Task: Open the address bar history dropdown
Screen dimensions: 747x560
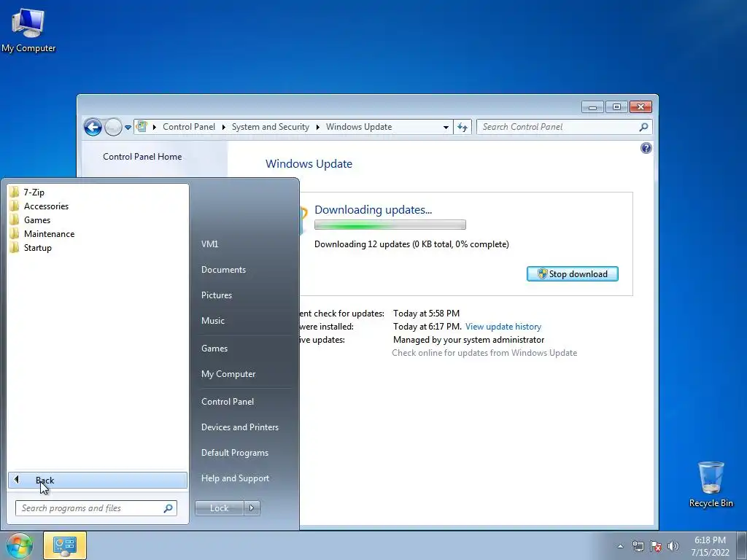Action: pyautogui.click(x=446, y=127)
